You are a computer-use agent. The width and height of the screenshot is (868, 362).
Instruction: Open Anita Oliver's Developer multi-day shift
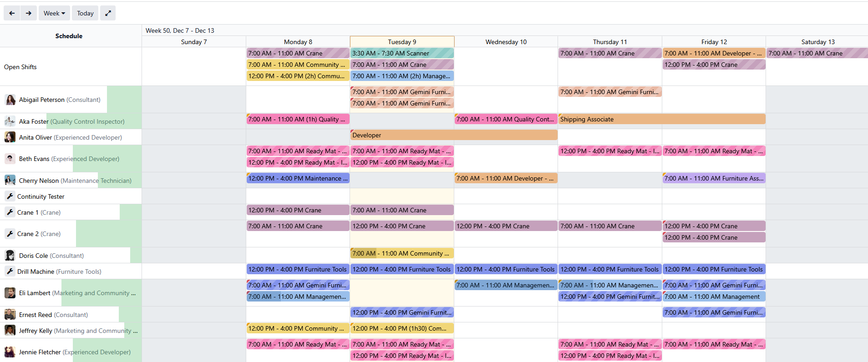(x=454, y=135)
